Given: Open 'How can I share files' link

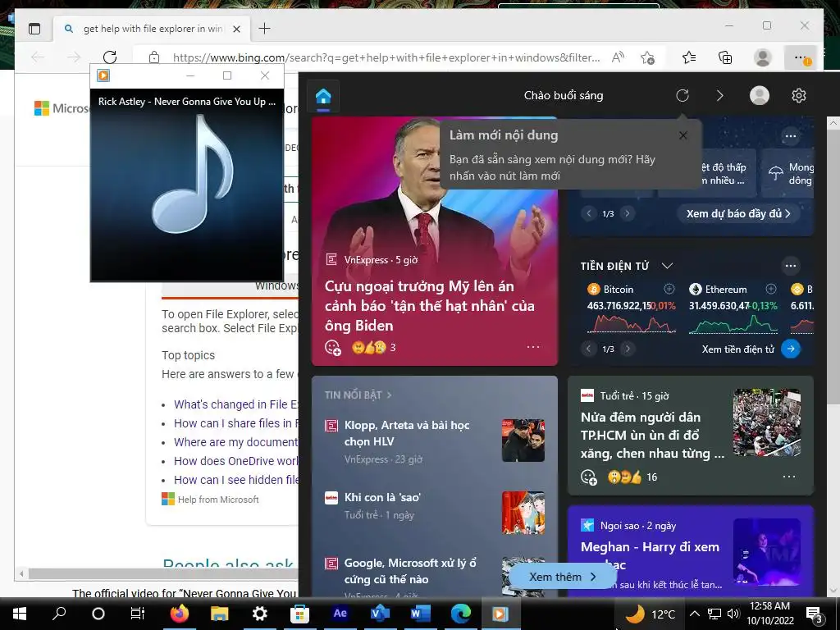Looking at the screenshot, I should [235, 423].
